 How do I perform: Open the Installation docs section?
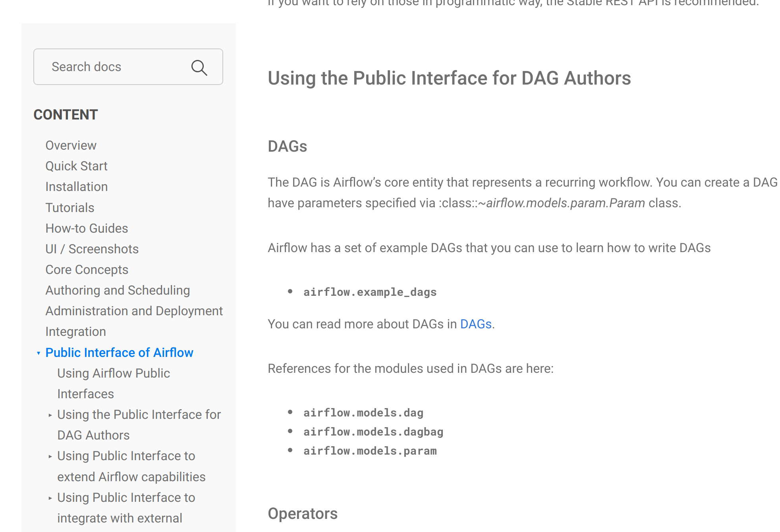tap(76, 187)
